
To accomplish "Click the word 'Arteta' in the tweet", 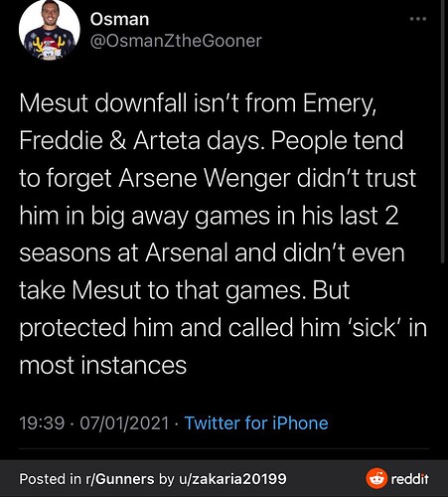I will 167,141.
